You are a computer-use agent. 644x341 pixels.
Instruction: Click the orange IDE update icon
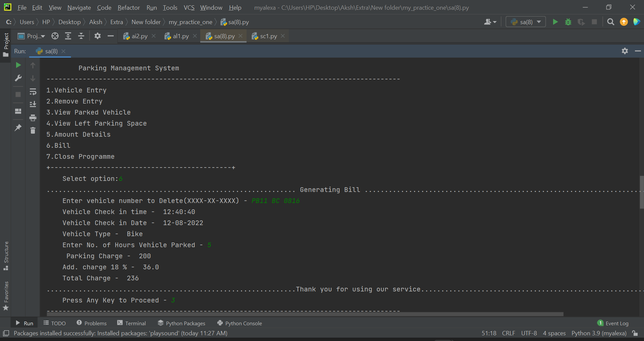tap(624, 22)
